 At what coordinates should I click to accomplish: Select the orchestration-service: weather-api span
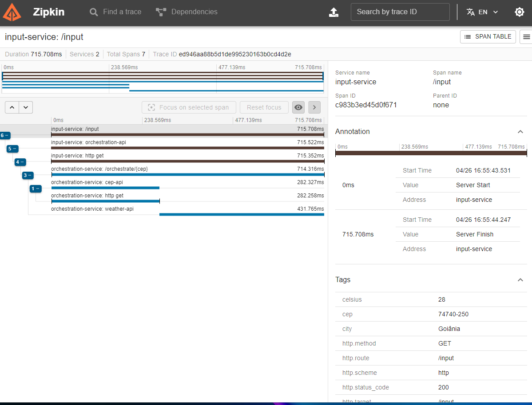coord(187,211)
